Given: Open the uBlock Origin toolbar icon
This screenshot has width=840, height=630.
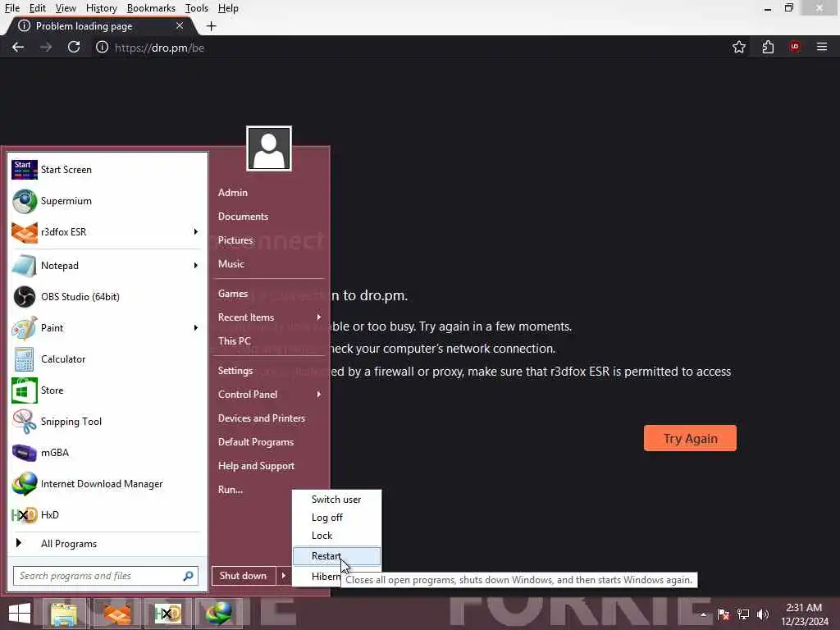Looking at the screenshot, I should pyautogui.click(x=794, y=47).
